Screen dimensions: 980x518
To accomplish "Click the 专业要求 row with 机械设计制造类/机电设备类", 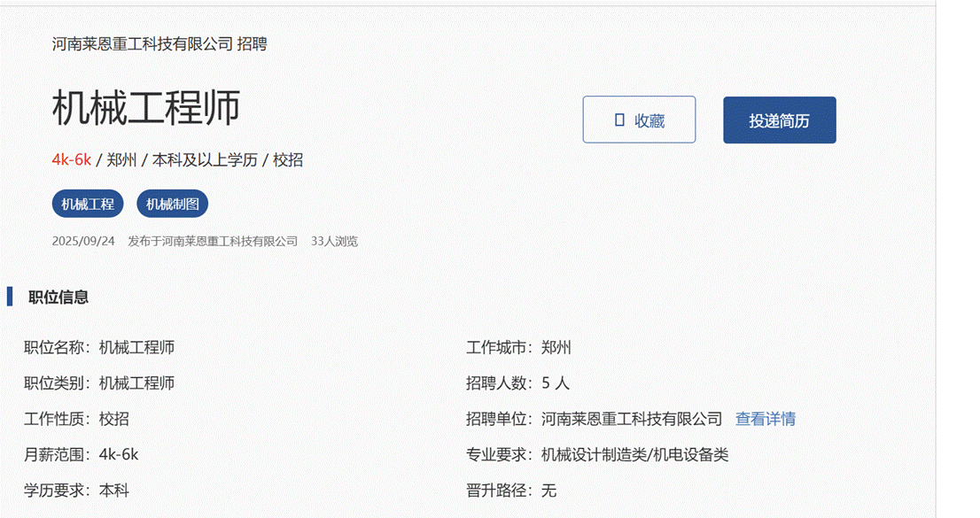I will (x=597, y=455).
